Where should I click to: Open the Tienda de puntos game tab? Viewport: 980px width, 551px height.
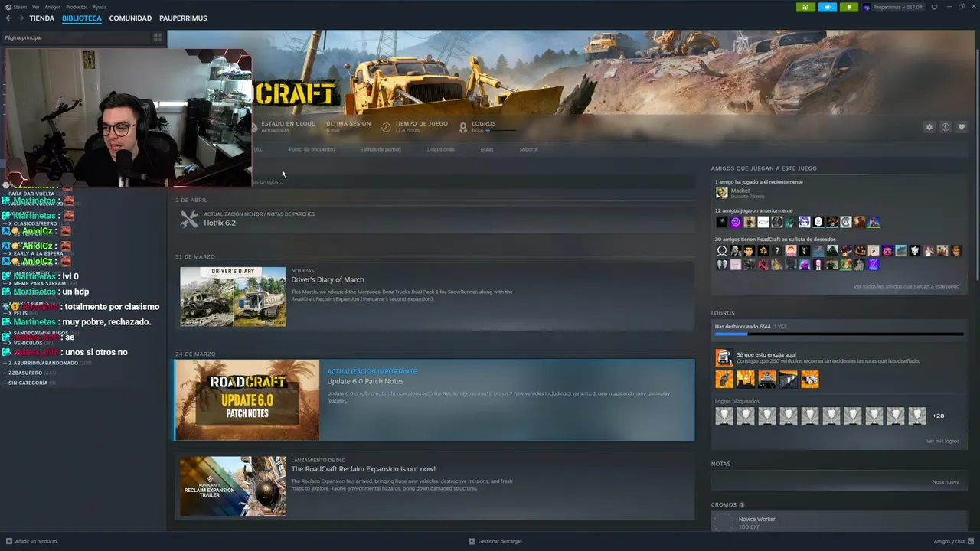point(381,149)
